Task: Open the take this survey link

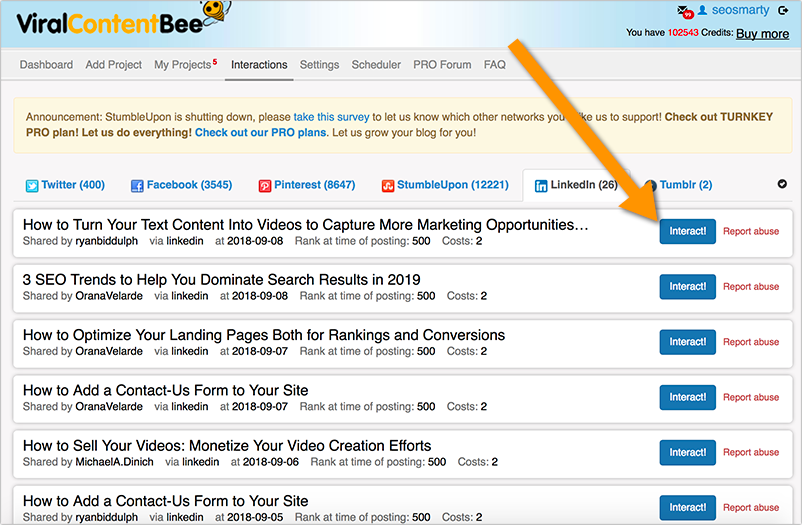Action: (x=331, y=117)
